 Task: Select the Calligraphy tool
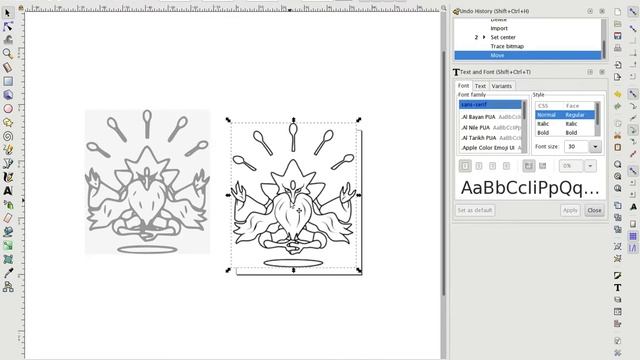pos(8,177)
